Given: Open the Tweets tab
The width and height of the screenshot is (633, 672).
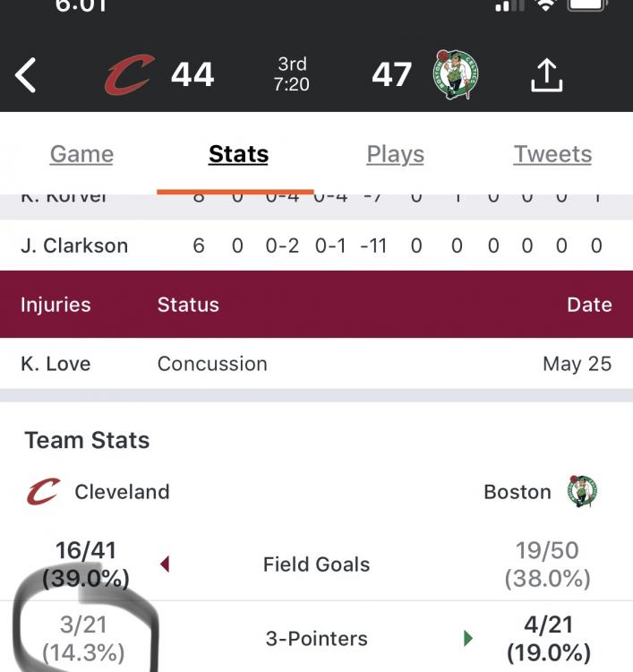Looking at the screenshot, I should [x=552, y=154].
